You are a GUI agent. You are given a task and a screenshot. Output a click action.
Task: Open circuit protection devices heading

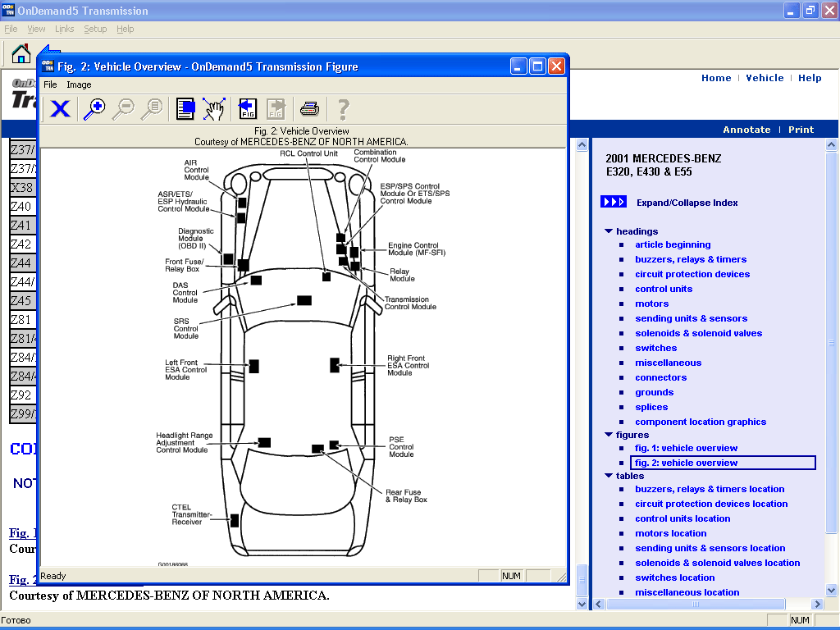(692, 274)
